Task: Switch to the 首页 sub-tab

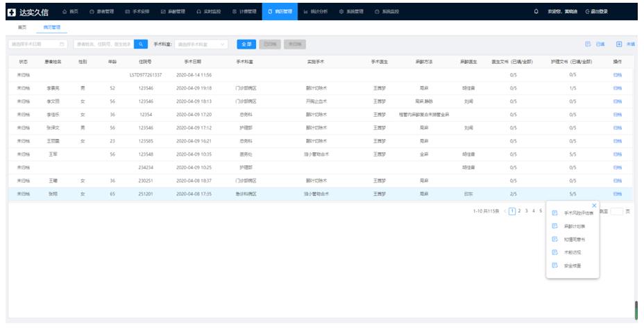Action: pos(22,27)
